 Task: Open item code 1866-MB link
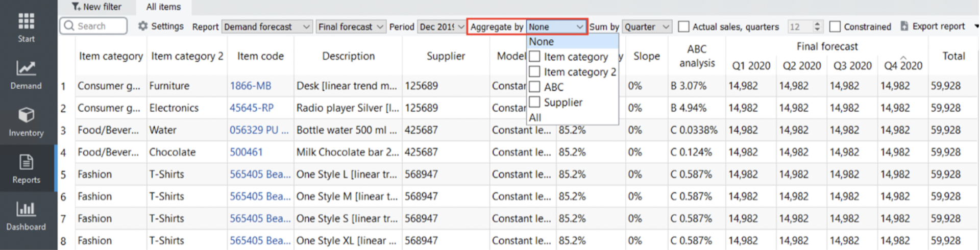tap(250, 86)
